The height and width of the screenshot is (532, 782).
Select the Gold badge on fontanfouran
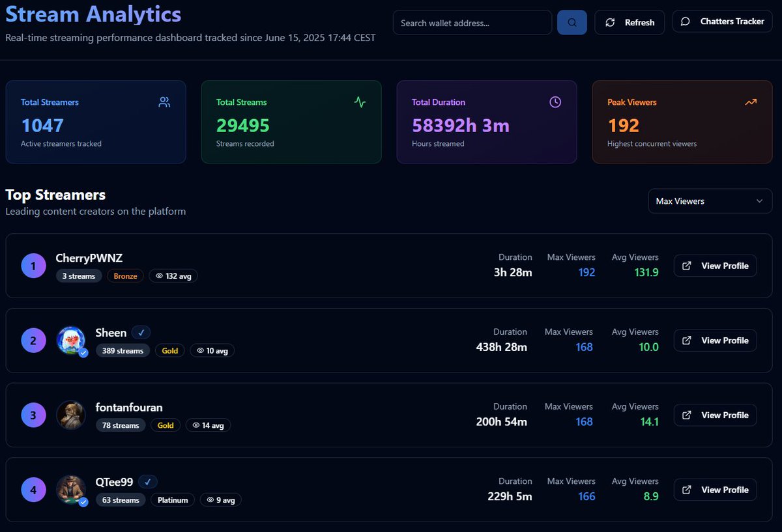[x=166, y=425]
